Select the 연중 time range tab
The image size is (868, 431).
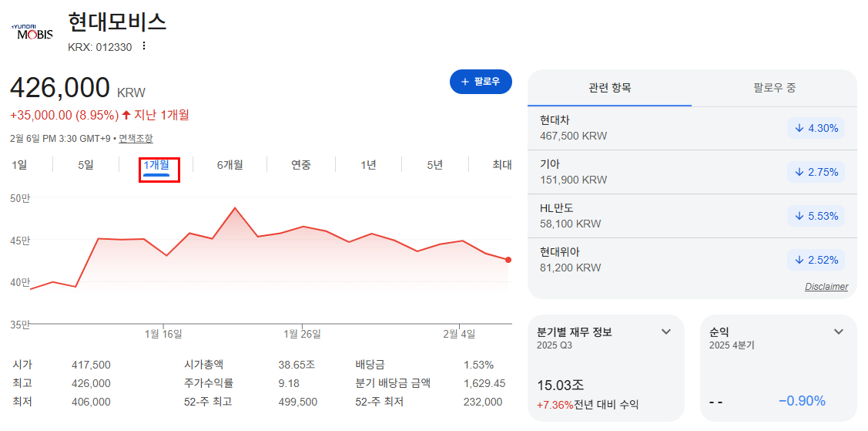pos(301,164)
